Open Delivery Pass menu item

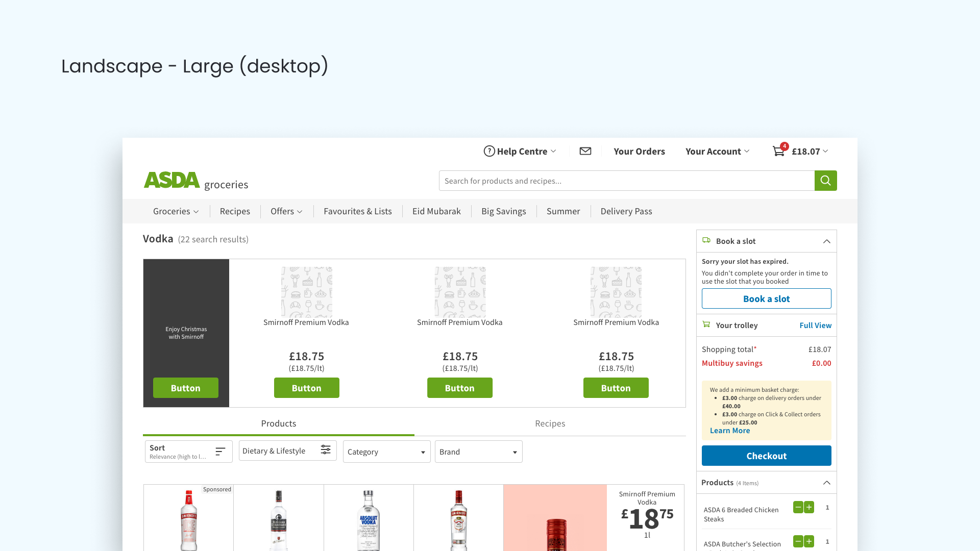click(x=626, y=211)
